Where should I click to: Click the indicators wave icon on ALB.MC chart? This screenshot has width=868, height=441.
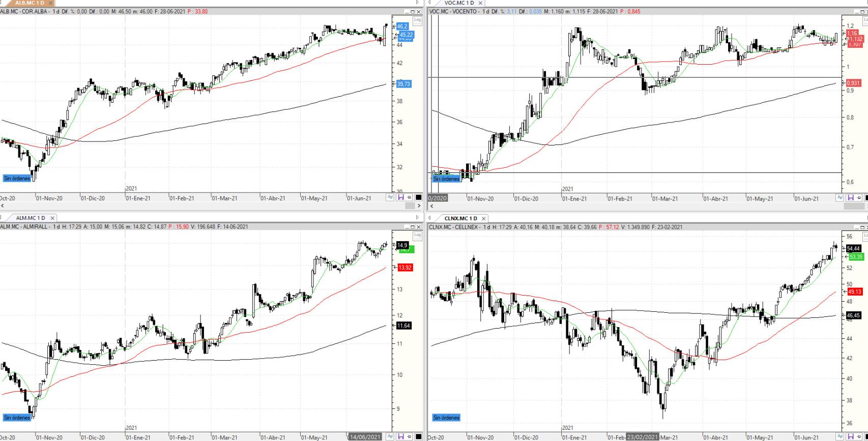coord(390,197)
